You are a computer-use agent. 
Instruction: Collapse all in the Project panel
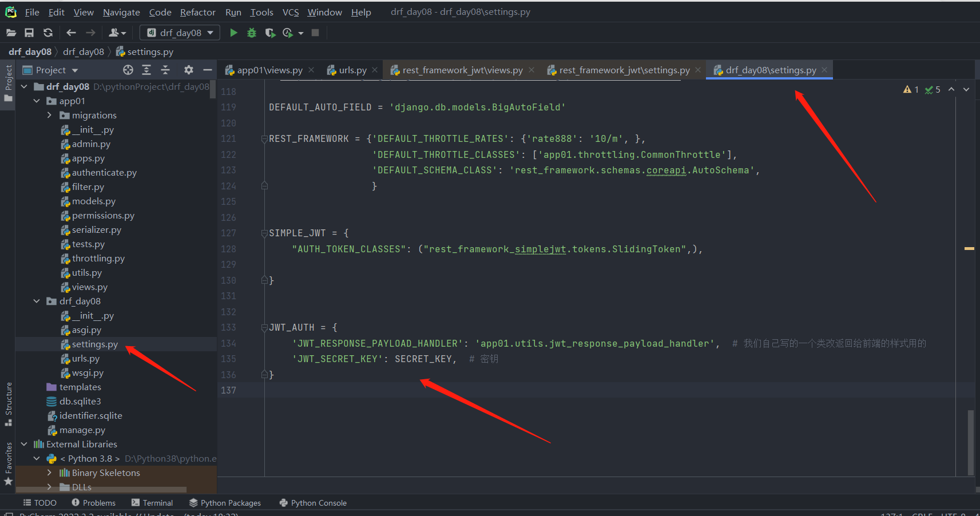pos(165,70)
